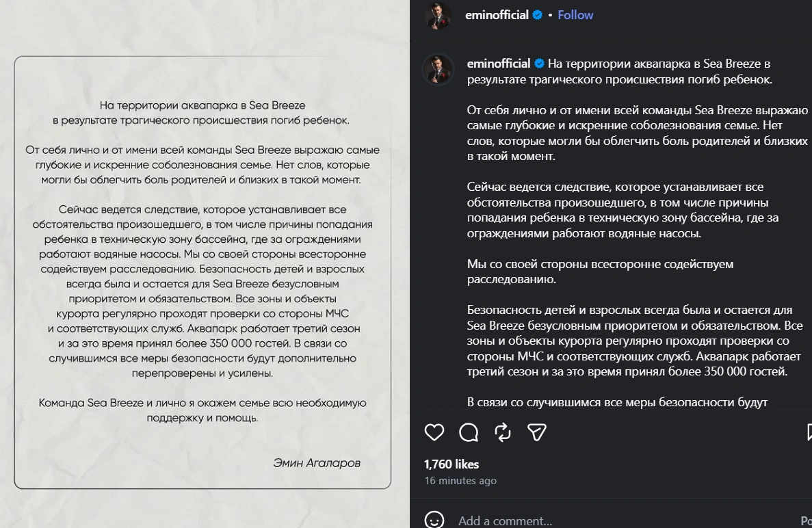Click the caption paragraph starting with Сейчас ведется
The height and width of the screenshot is (528, 812).
point(623,210)
